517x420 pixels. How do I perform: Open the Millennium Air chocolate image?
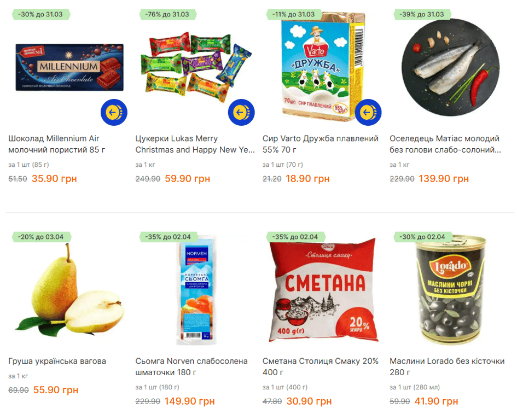pos(69,67)
